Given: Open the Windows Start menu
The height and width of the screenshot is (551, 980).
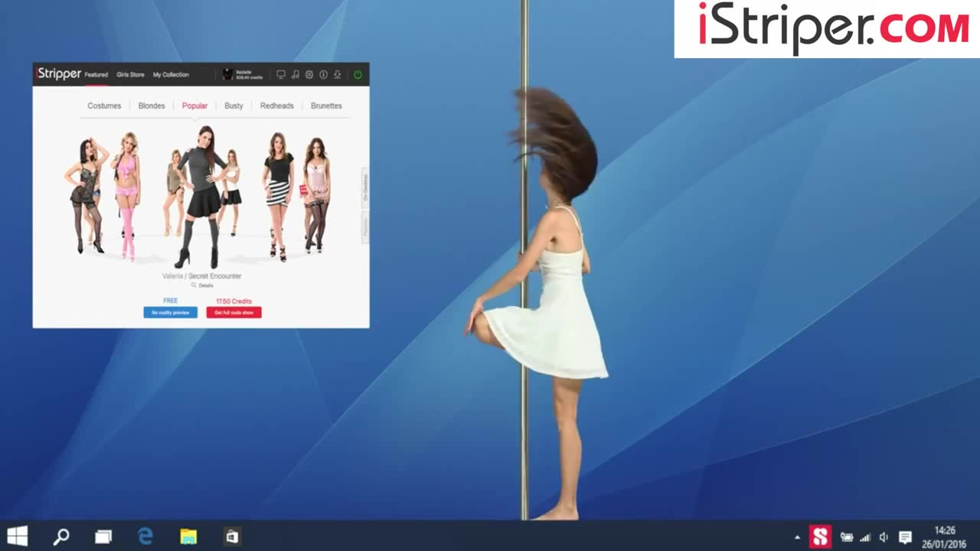Looking at the screenshot, I should click(x=17, y=536).
